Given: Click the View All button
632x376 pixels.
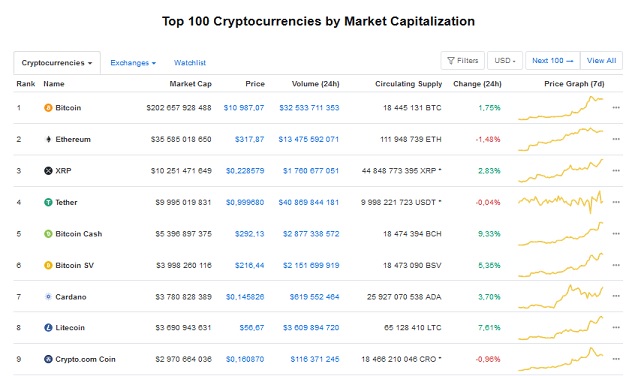Looking at the screenshot, I should point(601,60).
